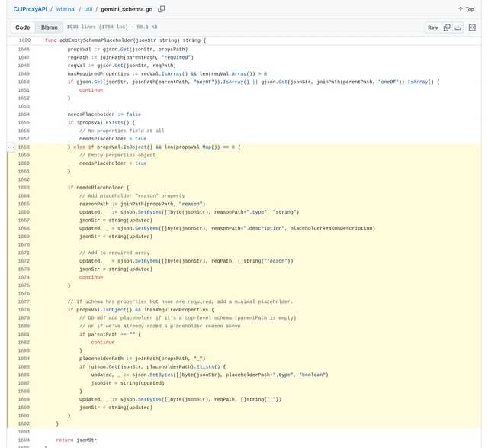The width and height of the screenshot is (488, 448).
Task: Click the gemini_schema.go file name
Action: point(127,9)
